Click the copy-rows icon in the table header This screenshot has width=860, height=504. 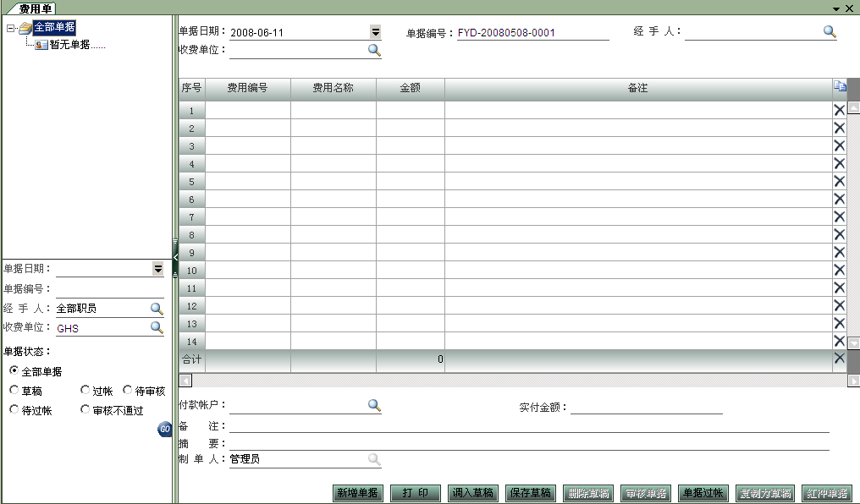tap(839, 87)
